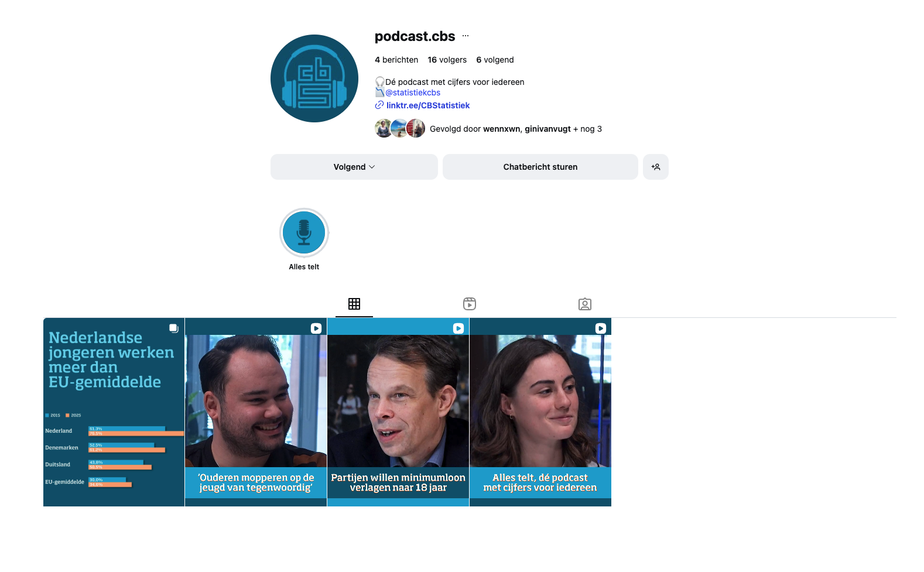Viewport: 924px width, 572px height.
Task: Open the linktr.ee/CBStatistiek link
Action: 428,105
